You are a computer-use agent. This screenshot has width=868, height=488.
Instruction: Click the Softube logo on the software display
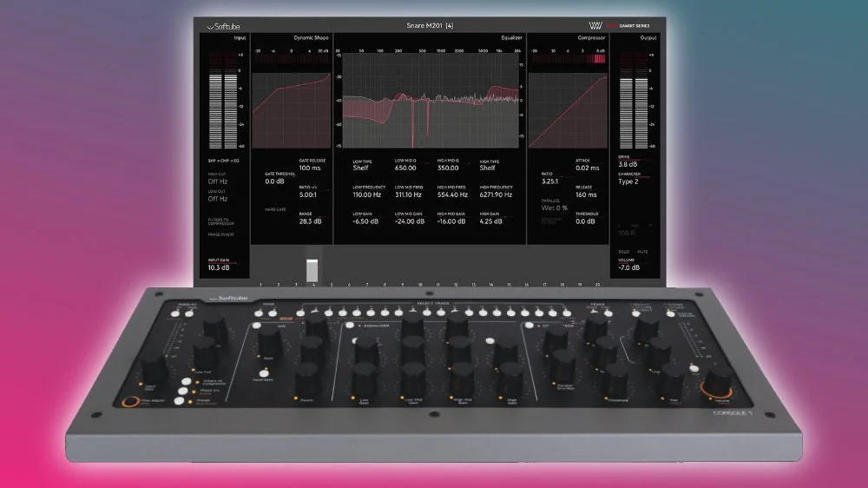pyautogui.click(x=223, y=26)
